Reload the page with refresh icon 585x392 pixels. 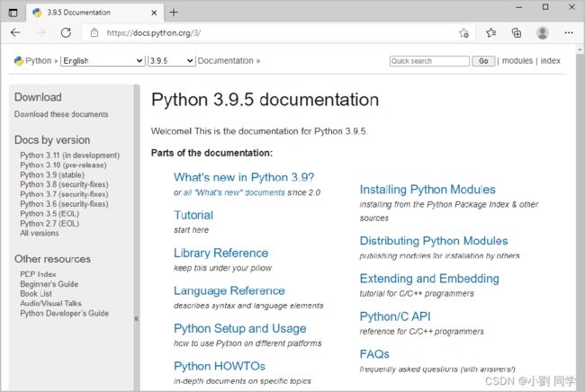pos(66,32)
